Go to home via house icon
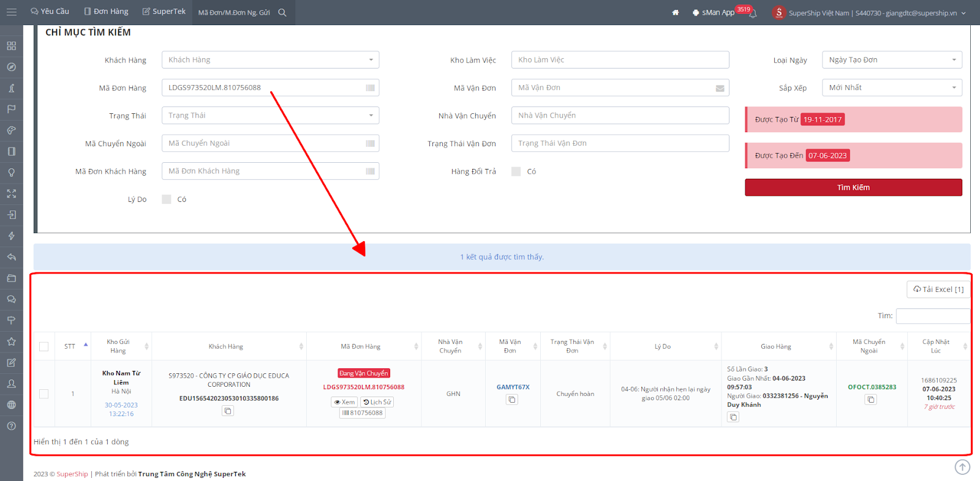 [x=676, y=12]
